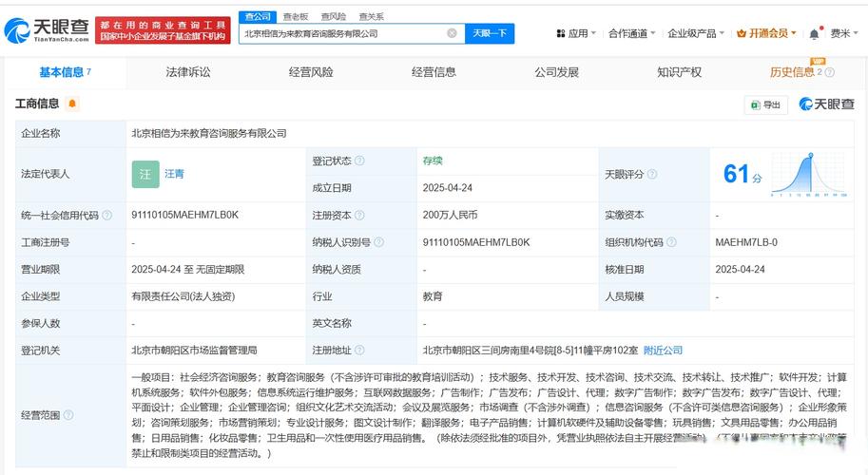Click the taxpayer ID value under 纳税人识别号

pos(476,242)
